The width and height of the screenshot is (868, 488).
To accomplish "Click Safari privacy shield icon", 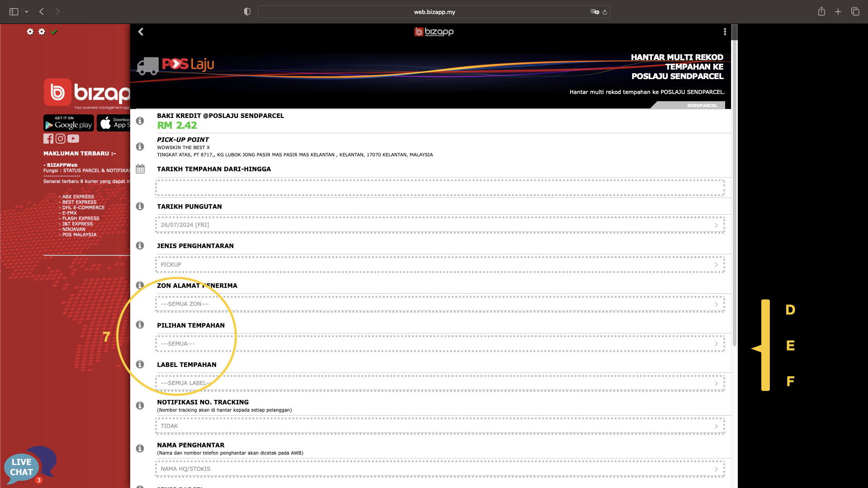I will point(247,12).
